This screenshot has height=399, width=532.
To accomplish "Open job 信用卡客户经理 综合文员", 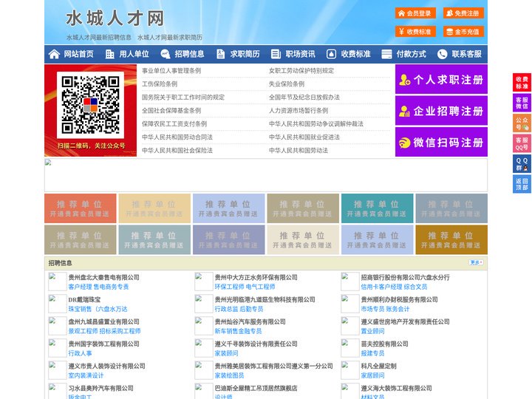I will click(x=394, y=287).
